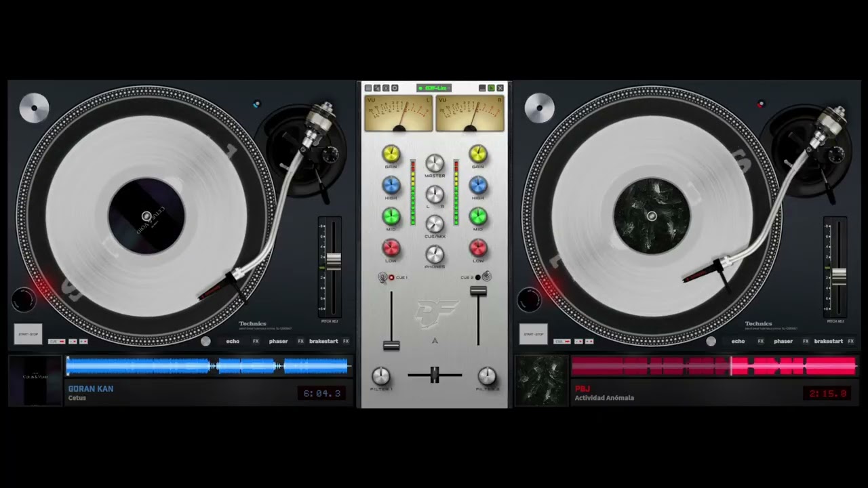Click the left deck pitch adjust slider
This screenshot has height=488, width=868.
pyautogui.click(x=333, y=261)
